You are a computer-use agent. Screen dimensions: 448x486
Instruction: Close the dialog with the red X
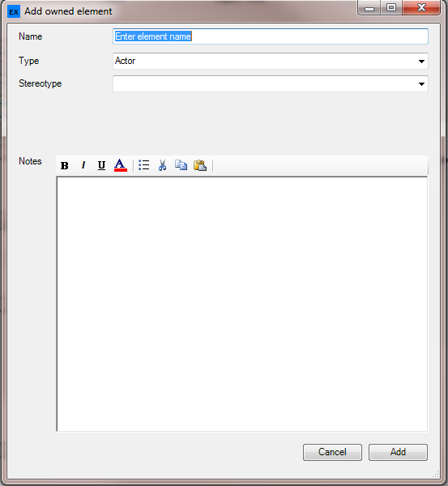pos(421,7)
